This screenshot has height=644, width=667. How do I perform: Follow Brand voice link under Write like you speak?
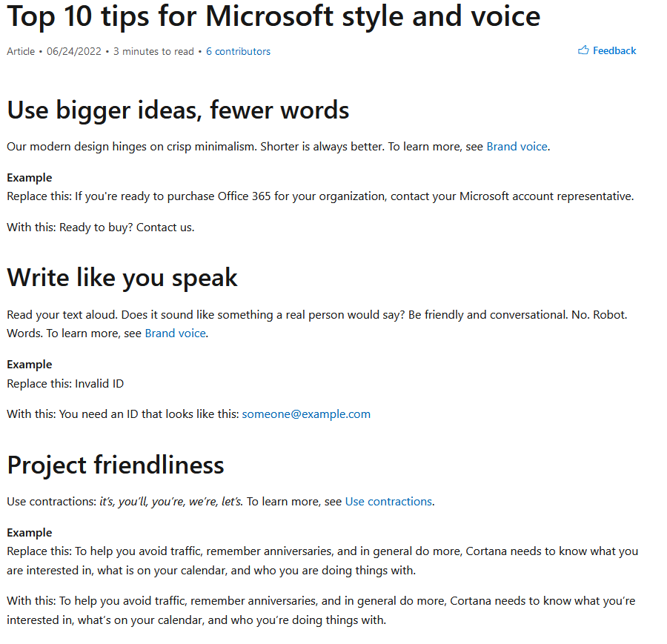(x=175, y=333)
